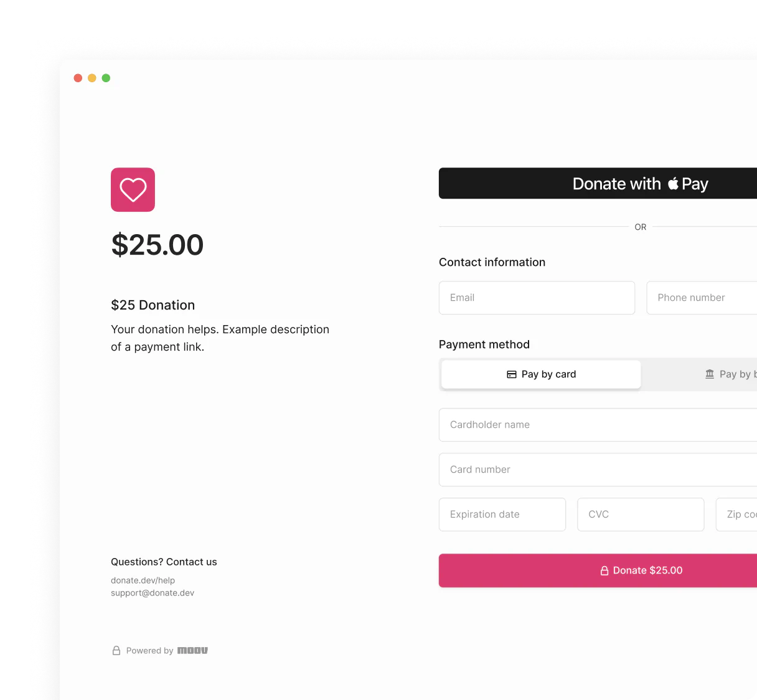The width and height of the screenshot is (757, 700).
Task: Click the Apple logo in Donate button
Action: pos(673,183)
